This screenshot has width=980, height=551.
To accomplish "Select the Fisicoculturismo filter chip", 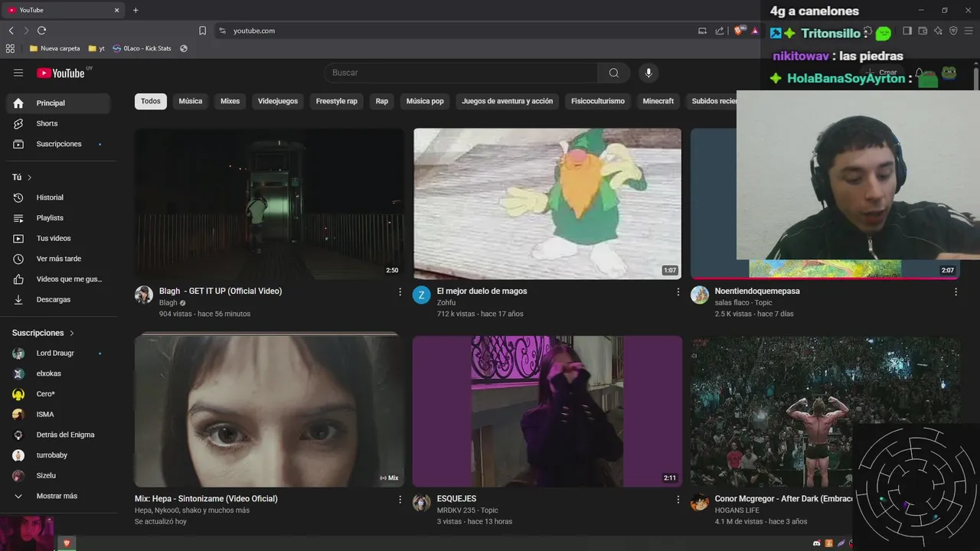I will click(598, 101).
